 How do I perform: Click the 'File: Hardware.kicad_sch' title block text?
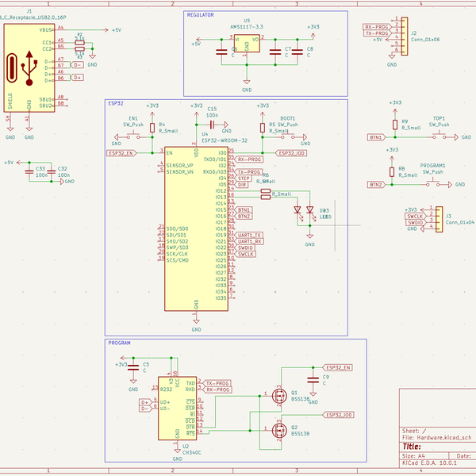[437, 437]
